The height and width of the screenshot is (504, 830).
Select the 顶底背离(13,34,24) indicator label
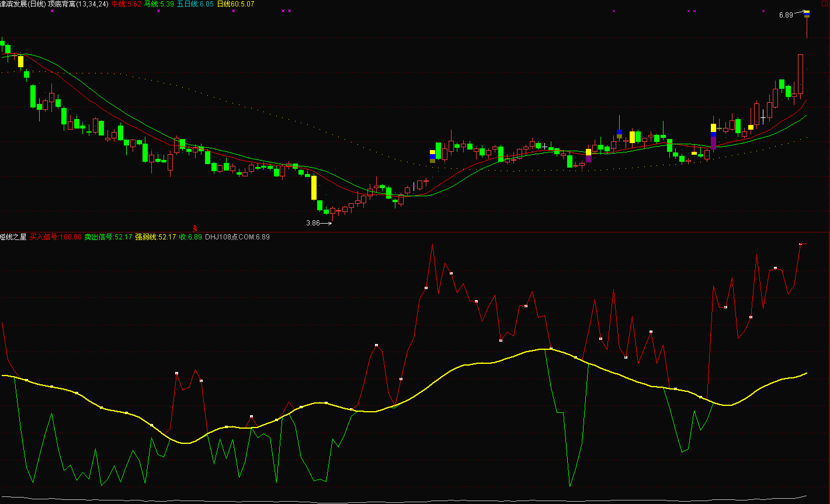(78, 4)
